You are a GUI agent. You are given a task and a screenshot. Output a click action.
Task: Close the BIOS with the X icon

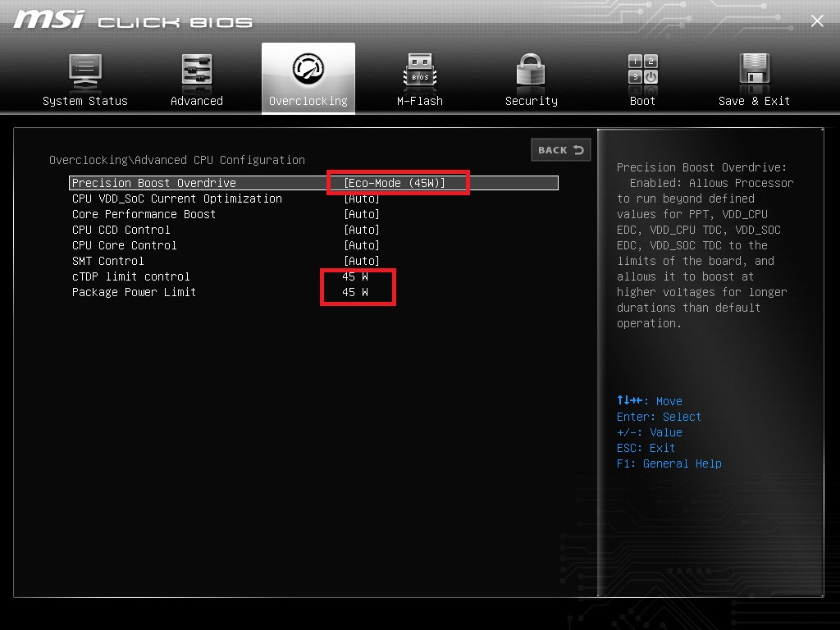817,21
